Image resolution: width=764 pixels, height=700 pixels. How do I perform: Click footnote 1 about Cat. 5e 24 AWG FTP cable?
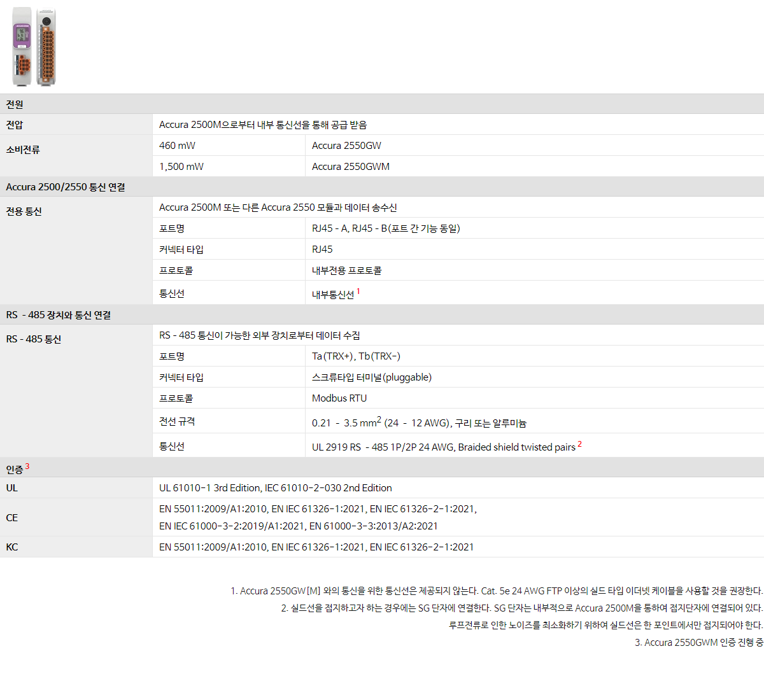click(x=497, y=591)
